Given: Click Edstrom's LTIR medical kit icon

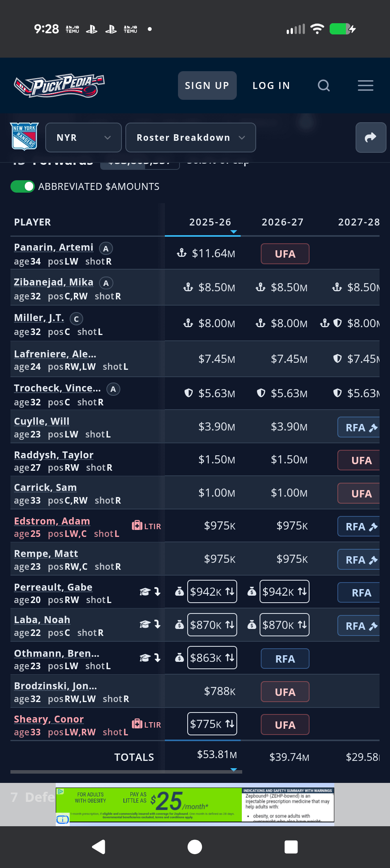Looking at the screenshot, I should (137, 526).
